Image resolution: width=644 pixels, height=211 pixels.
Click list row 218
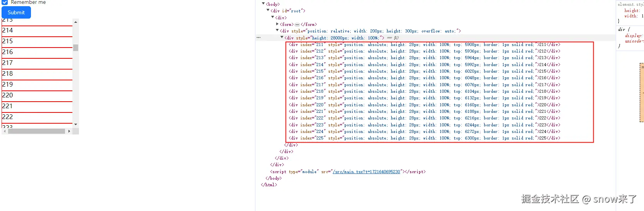click(37, 74)
